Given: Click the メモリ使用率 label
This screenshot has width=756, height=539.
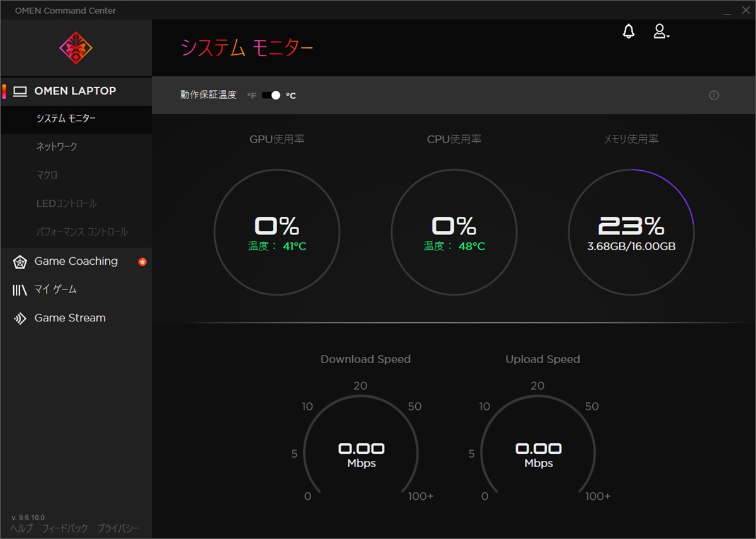Looking at the screenshot, I should pos(631,139).
